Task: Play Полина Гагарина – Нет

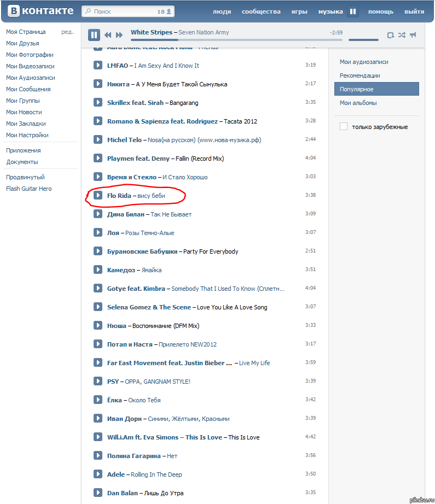Action: click(x=98, y=455)
